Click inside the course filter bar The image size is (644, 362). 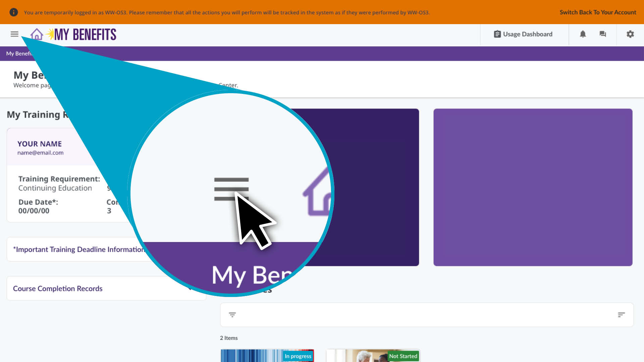[426, 315]
